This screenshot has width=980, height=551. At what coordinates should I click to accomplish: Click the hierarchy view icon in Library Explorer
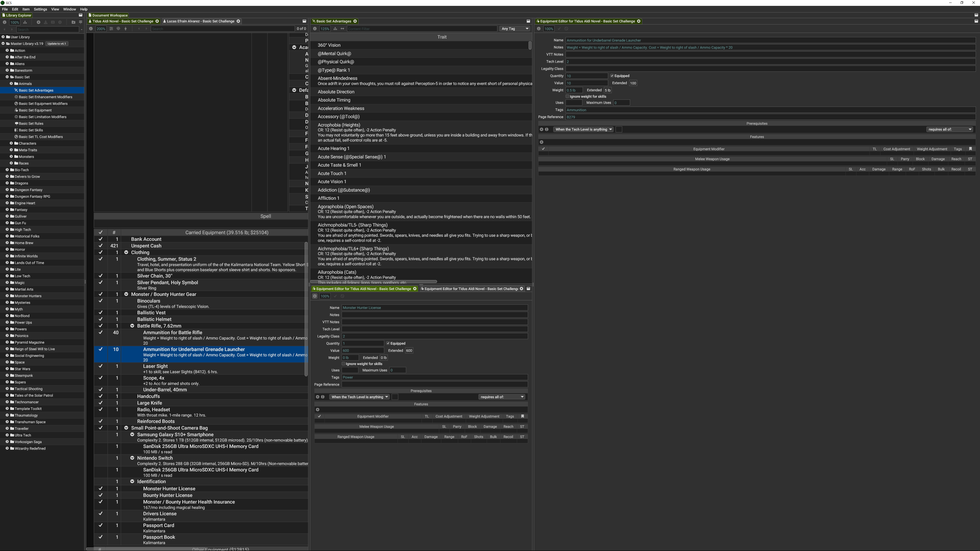pos(25,22)
